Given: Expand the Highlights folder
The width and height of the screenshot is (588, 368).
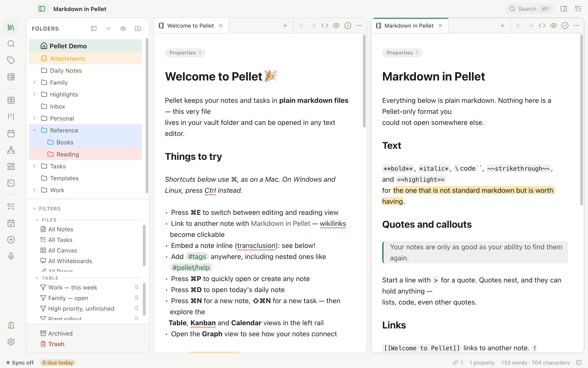Looking at the screenshot, I should point(34,95).
